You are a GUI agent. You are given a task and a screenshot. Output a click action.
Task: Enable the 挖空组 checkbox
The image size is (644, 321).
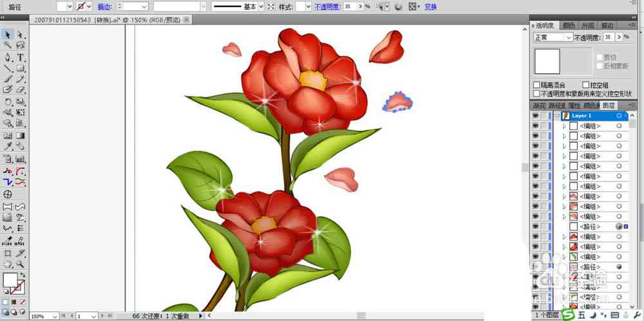point(585,85)
